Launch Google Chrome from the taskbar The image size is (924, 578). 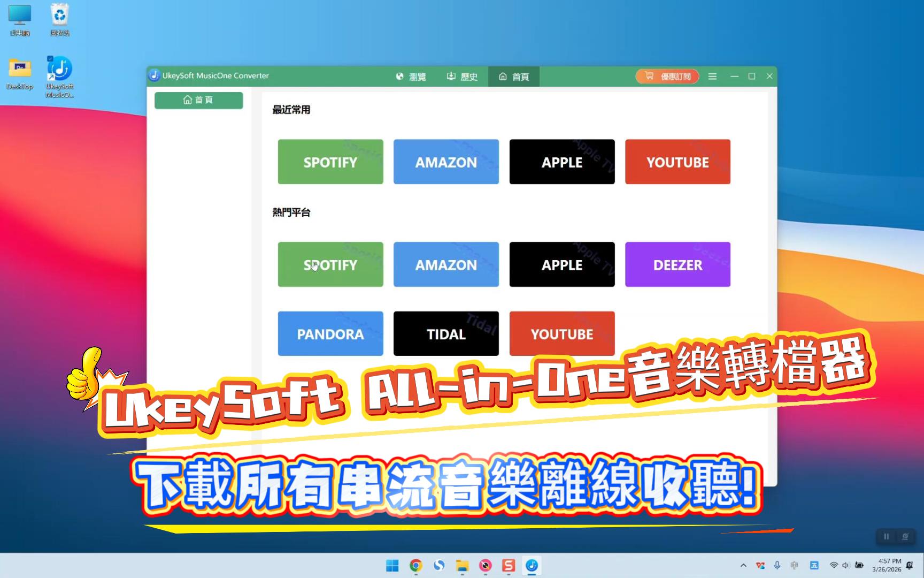coord(415,566)
